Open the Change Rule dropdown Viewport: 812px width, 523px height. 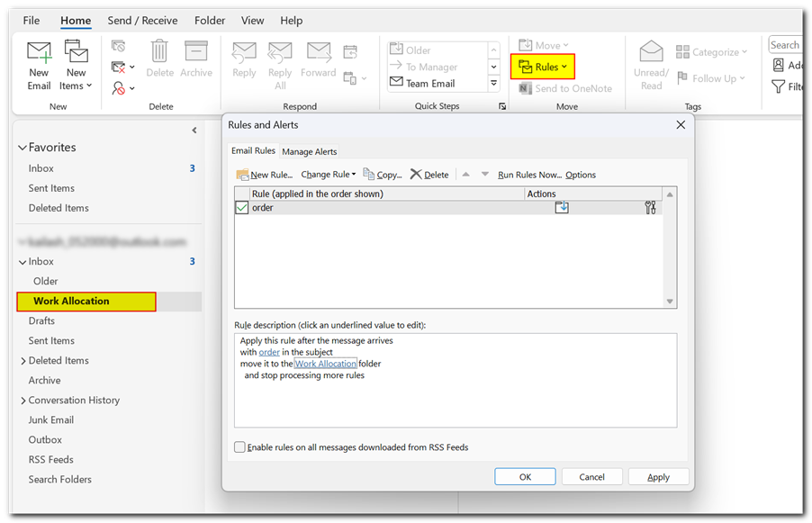coord(329,175)
